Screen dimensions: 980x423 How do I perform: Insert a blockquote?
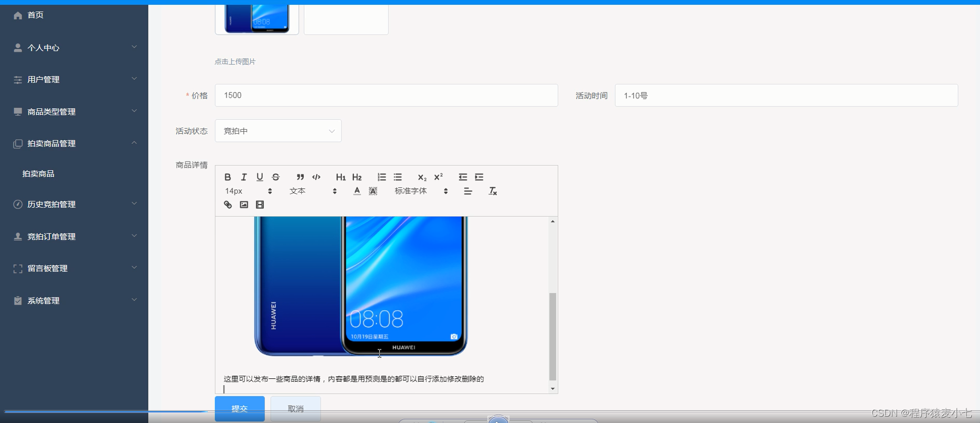coord(300,177)
